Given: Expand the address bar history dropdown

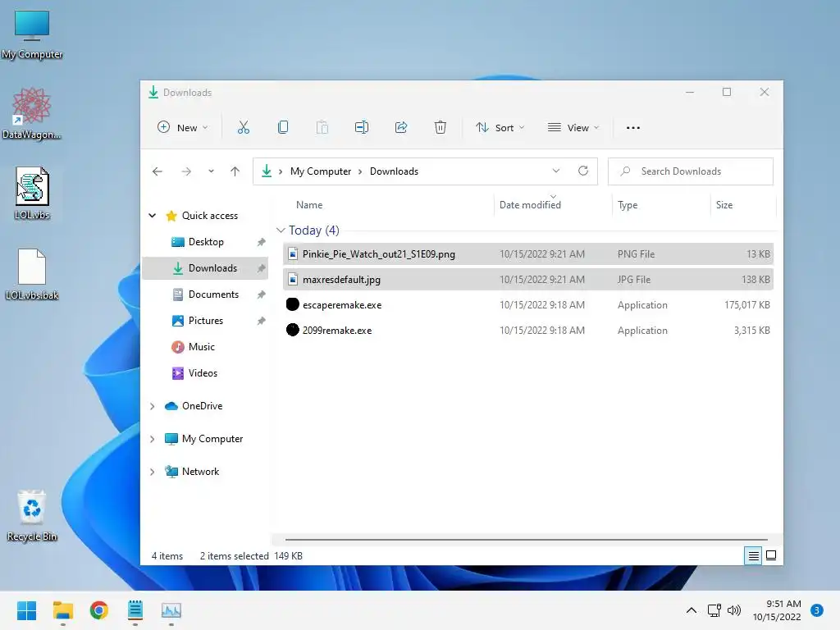Looking at the screenshot, I should click(556, 171).
